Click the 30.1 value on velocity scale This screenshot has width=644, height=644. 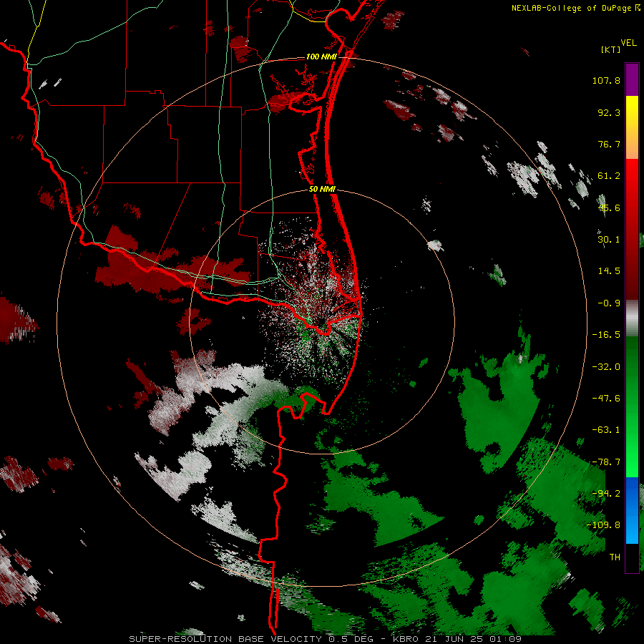pos(609,240)
